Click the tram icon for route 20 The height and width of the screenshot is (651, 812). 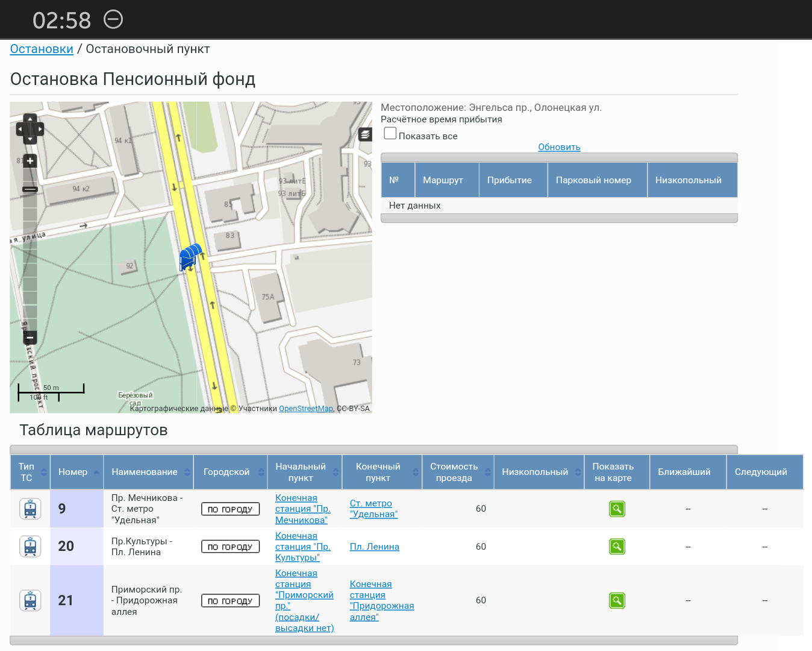[x=30, y=547]
